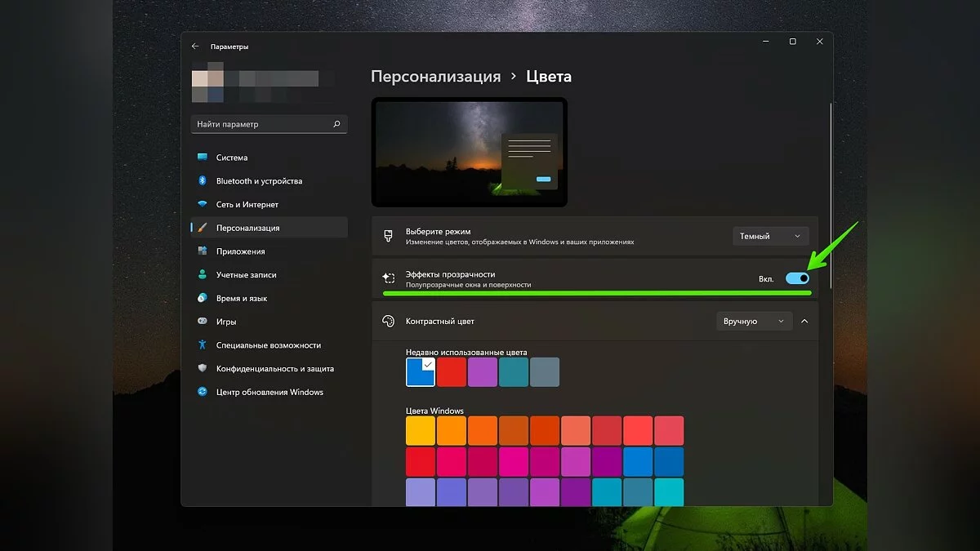Click the Игры gamepad icon
The width and height of the screenshot is (980, 551).
coord(202,322)
